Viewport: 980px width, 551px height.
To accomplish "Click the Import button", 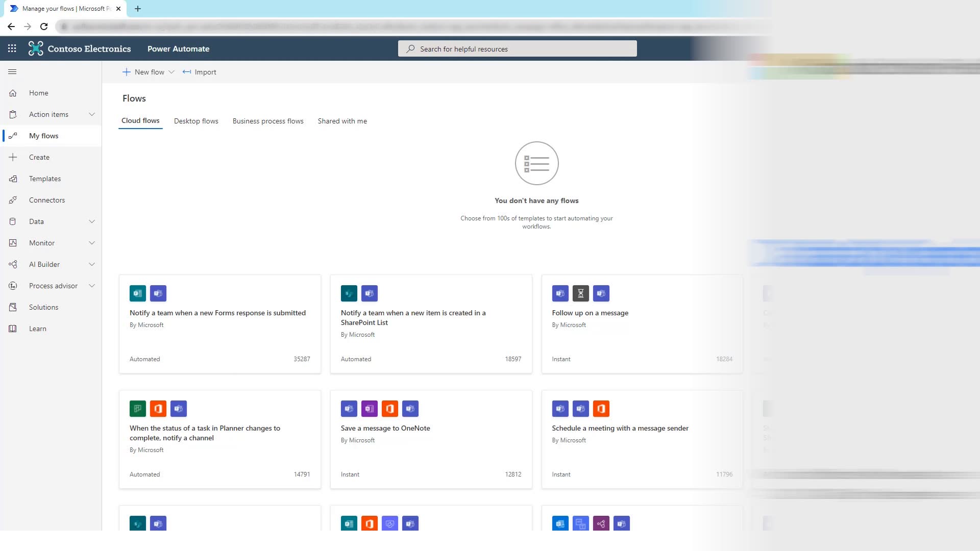I will click(200, 72).
